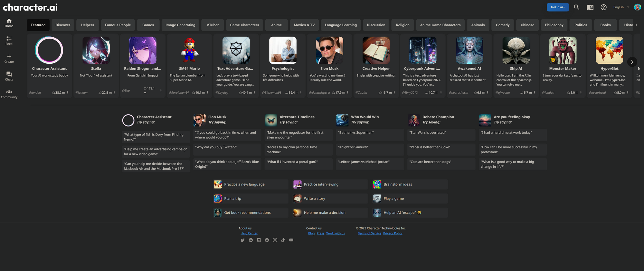Open options menu on HyperGlot card

tap(628, 93)
